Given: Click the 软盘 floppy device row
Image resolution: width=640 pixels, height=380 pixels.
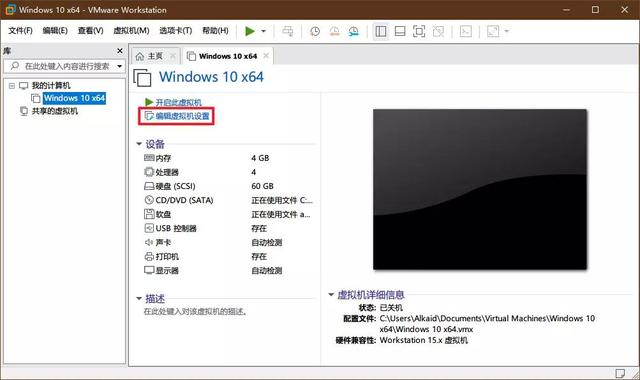Looking at the screenshot, I should point(229,214).
